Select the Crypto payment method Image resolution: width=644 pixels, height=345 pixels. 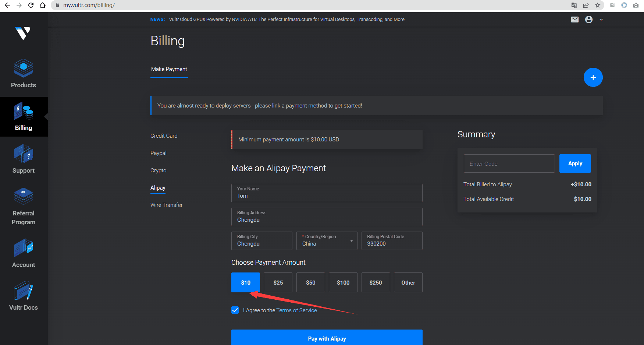tap(159, 170)
